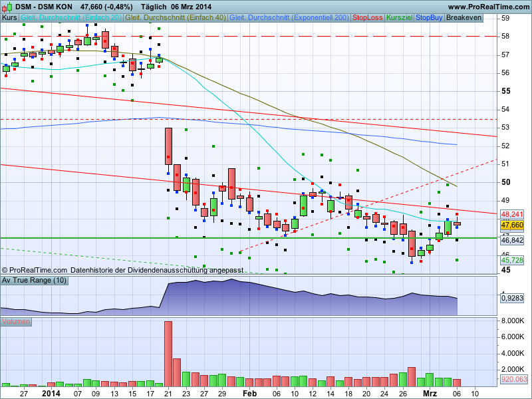The height and width of the screenshot is (399, 532).
Task: Click the StopLoss legend label
Action: [368, 17]
